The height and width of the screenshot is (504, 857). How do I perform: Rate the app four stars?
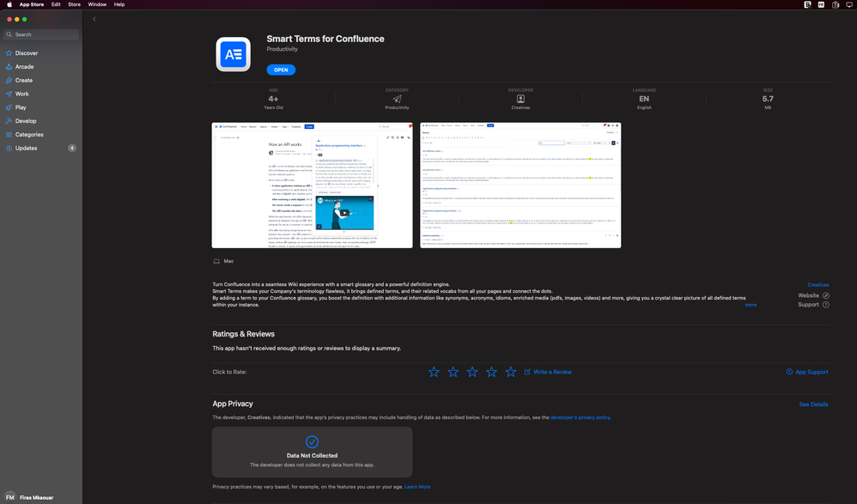click(x=491, y=373)
